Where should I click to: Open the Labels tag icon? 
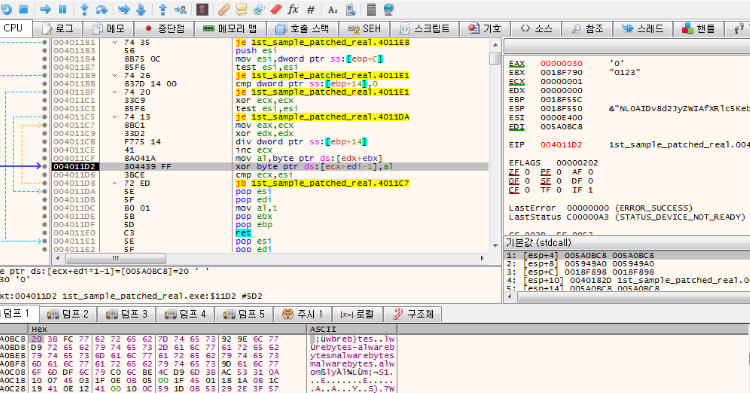(x=259, y=9)
